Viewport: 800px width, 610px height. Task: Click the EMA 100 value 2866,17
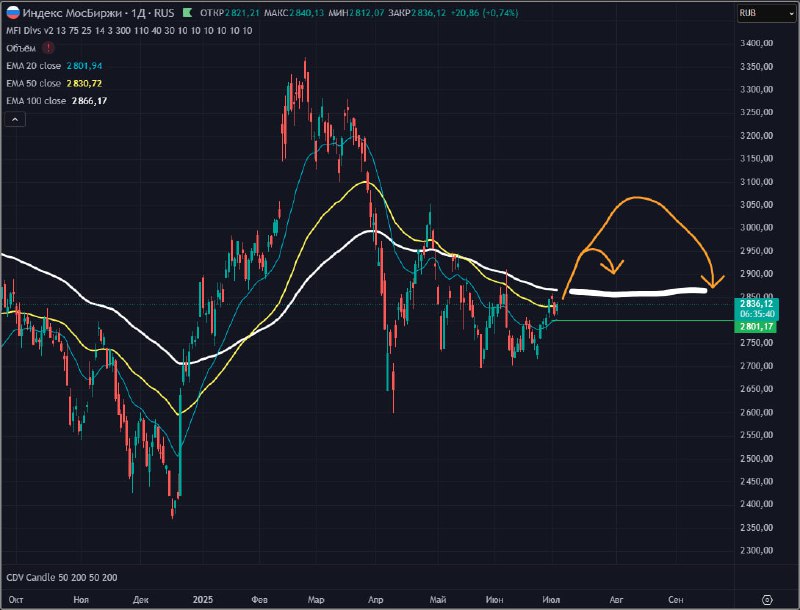[89, 101]
